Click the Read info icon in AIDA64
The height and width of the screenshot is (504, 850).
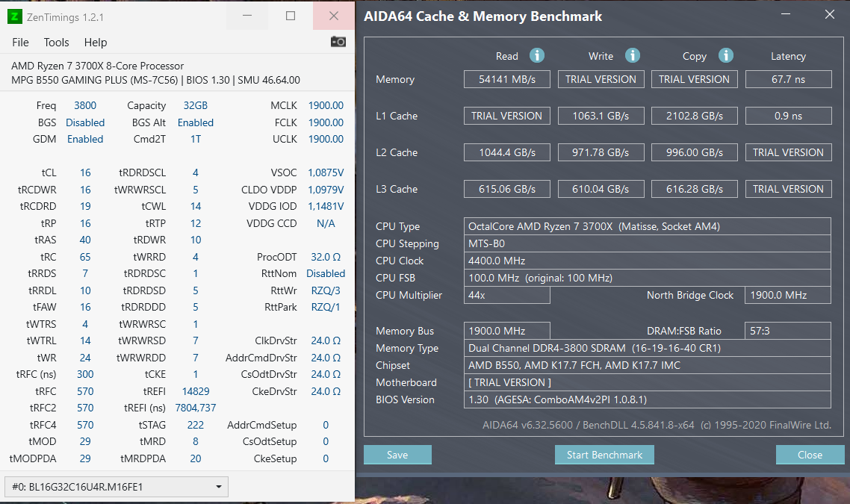pyautogui.click(x=537, y=55)
